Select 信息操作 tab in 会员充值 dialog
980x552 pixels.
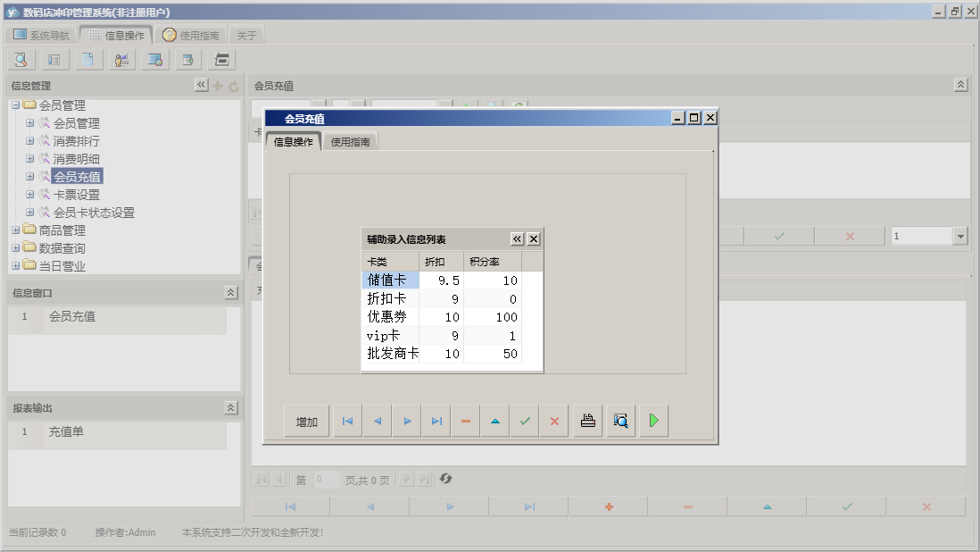pos(293,142)
